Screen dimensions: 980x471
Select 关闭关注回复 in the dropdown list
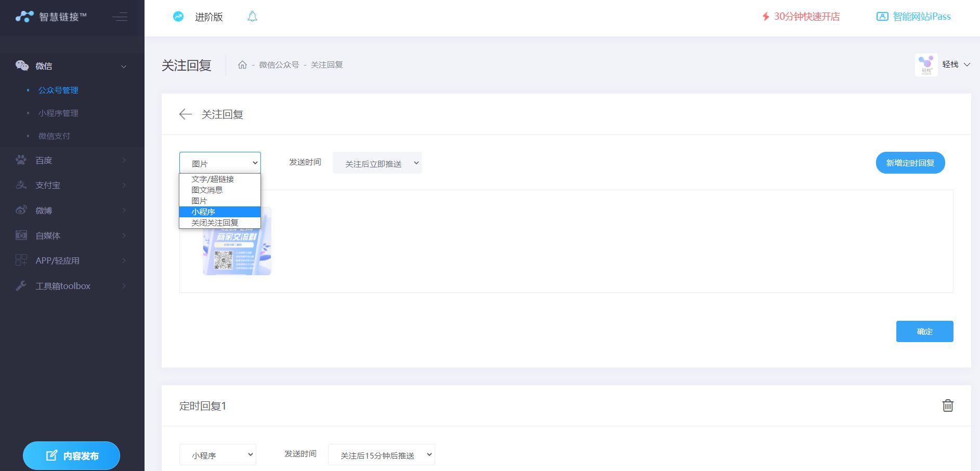click(220, 223)
